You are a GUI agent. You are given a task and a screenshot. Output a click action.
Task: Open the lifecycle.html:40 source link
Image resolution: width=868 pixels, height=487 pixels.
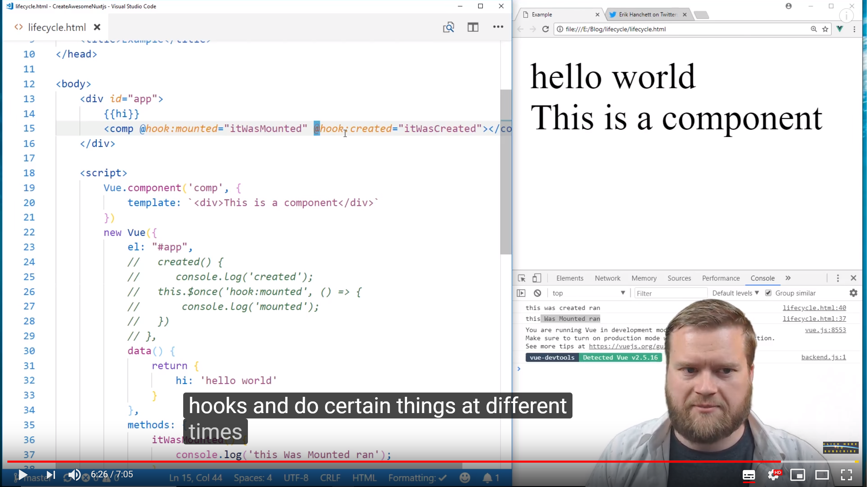point(814,308)
